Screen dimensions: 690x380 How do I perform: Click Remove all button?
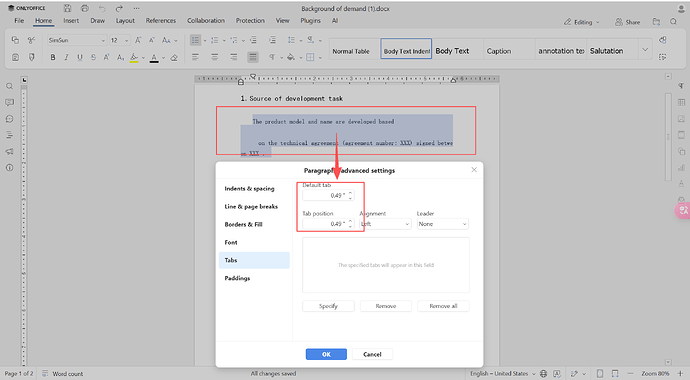point(443,306)
